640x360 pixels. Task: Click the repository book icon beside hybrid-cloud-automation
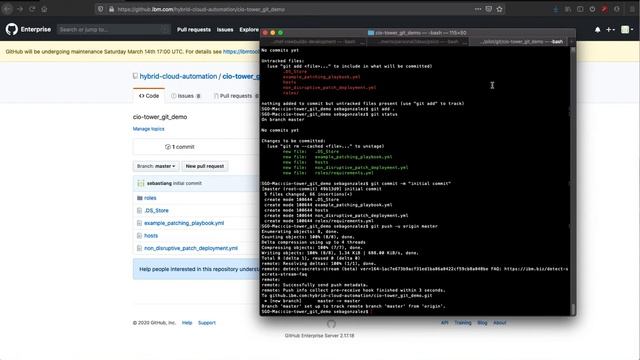click(x=135, y=76)
